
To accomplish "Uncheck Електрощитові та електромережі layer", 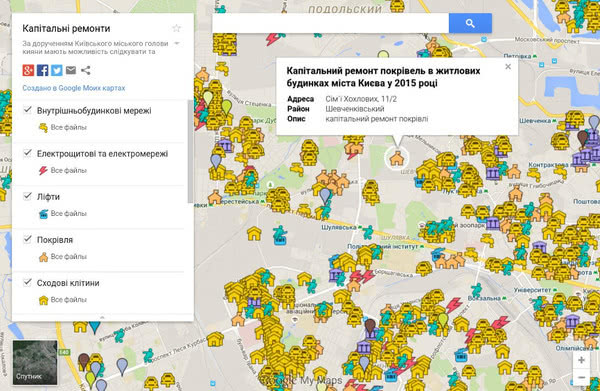I will pos(28,153).
